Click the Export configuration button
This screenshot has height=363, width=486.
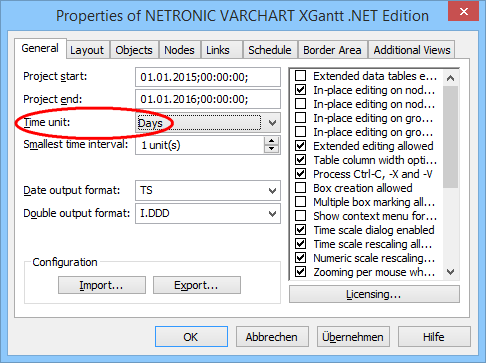(x=197, y=285)
